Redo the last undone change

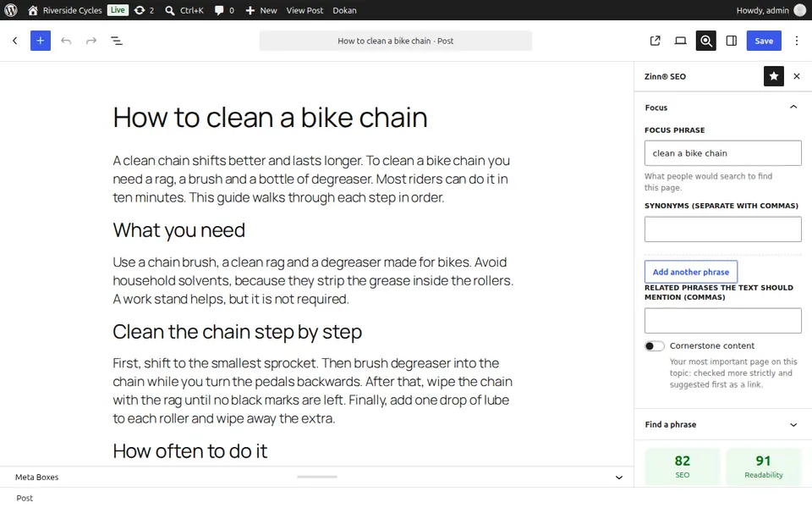(91, 41)
